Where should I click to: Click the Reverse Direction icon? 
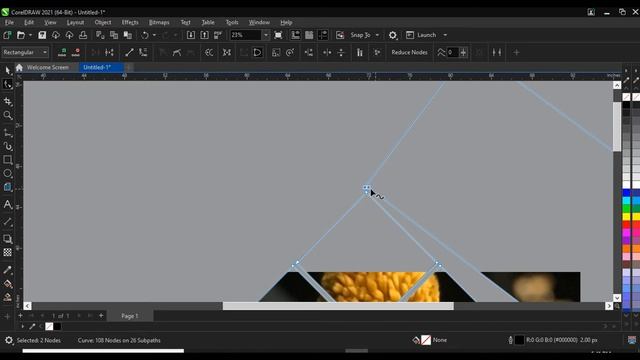(209, 52)
